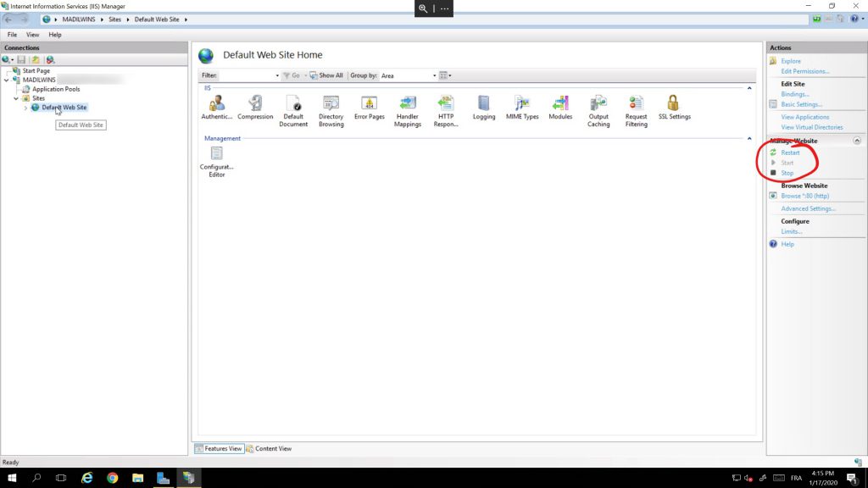This screenshot has height=488, width=868.
Task: Collapse the Sites tree node
Action: click(16, 98)
